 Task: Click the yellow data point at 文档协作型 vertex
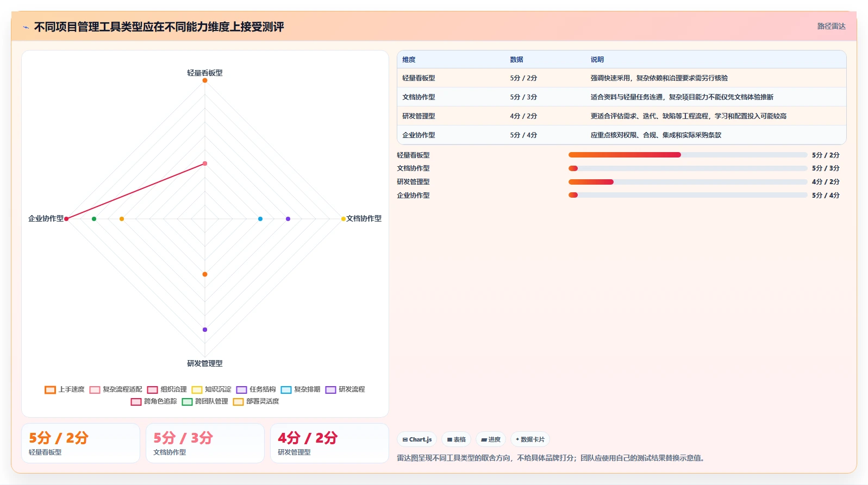pyautogui.click(x=344, y=219)
